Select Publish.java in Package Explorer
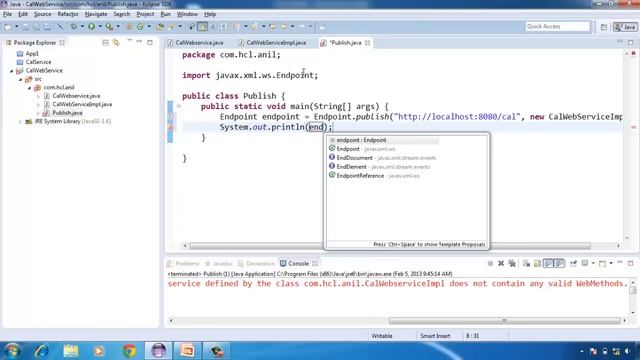Screen dimensions: 640x360 [67, 113]
